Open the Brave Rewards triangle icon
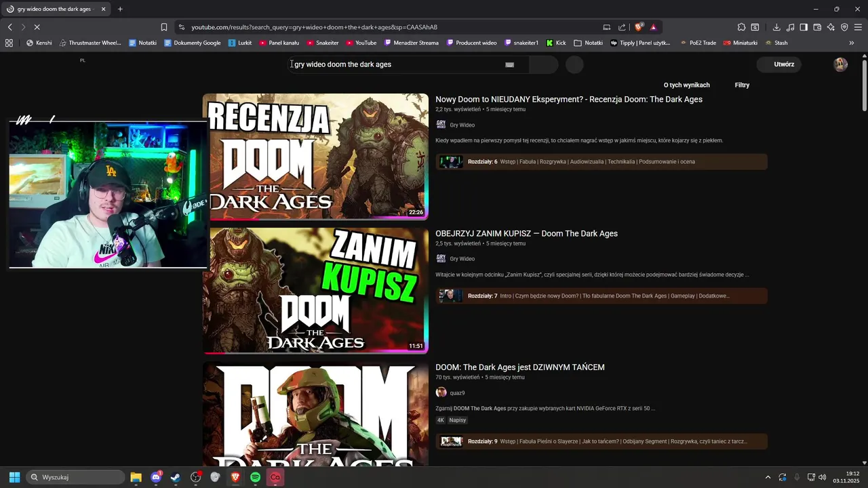 tap(653, 27)
